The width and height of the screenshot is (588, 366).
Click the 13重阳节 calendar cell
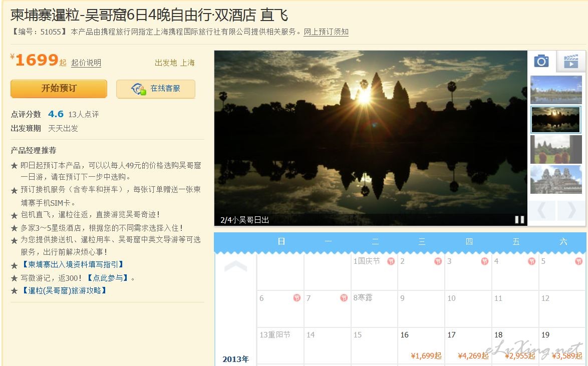(280, 345)
